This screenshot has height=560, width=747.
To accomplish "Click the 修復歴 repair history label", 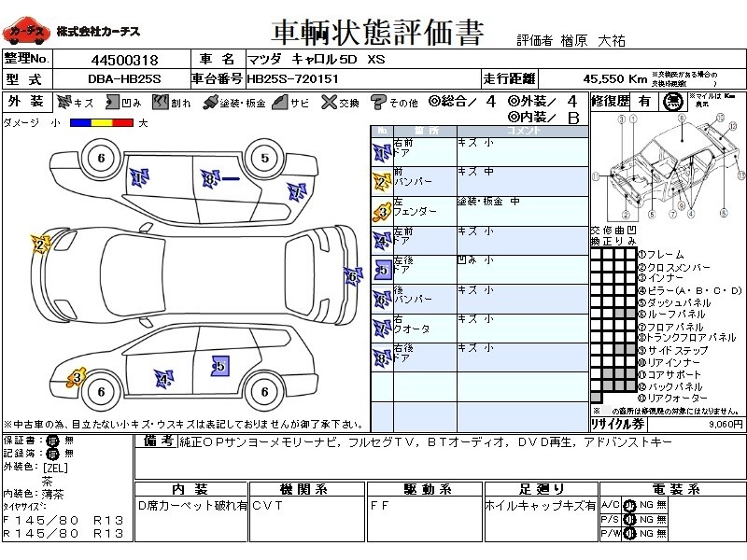I will point(613,100).
